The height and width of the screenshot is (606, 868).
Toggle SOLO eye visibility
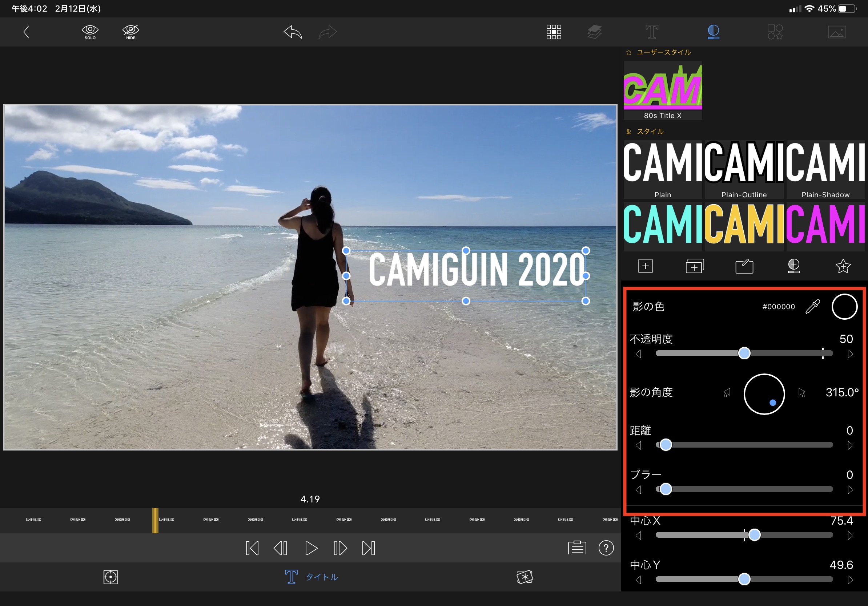click(x=90, y=32)
